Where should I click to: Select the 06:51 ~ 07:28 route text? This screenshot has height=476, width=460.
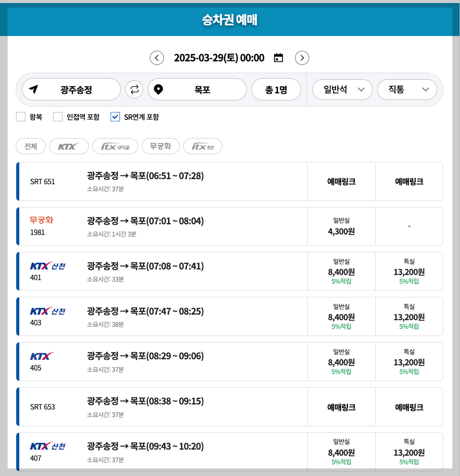click(x=145, y=176)
